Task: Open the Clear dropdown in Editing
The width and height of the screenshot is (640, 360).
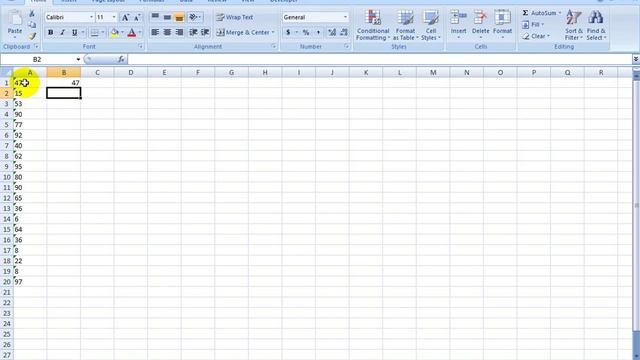Action: pos(536,36)
